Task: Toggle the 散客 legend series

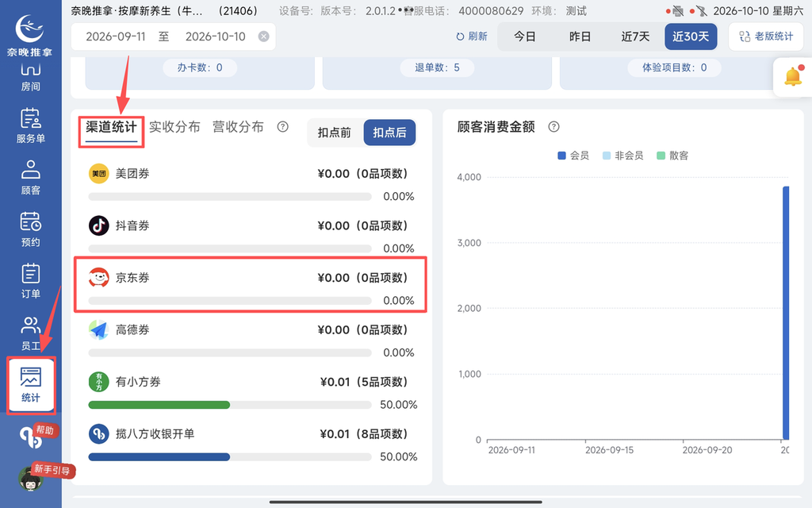Action: 672,156
